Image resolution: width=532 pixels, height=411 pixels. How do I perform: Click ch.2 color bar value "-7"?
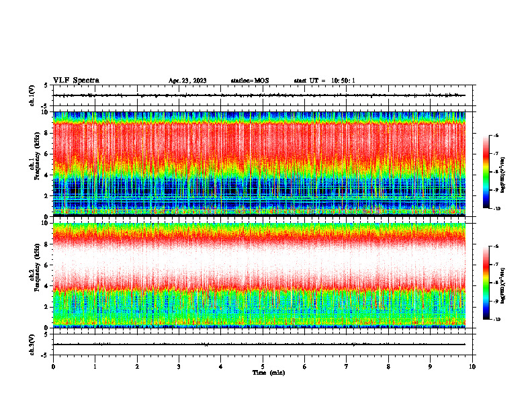coord(496,265)
